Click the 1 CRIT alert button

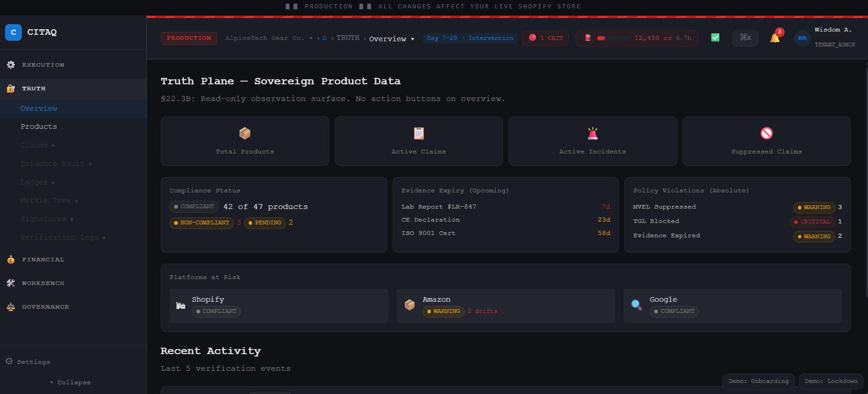click(x=545, y=38)
